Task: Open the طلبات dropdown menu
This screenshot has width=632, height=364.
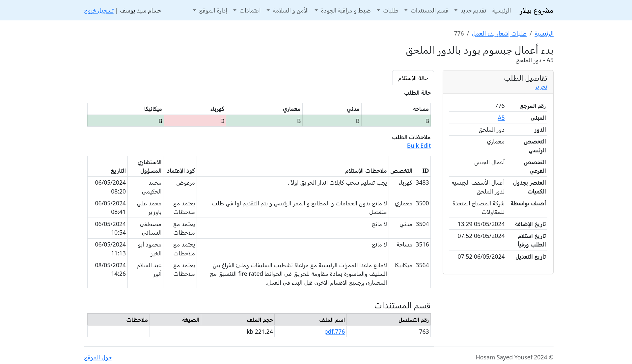Action: click(387, 11)
